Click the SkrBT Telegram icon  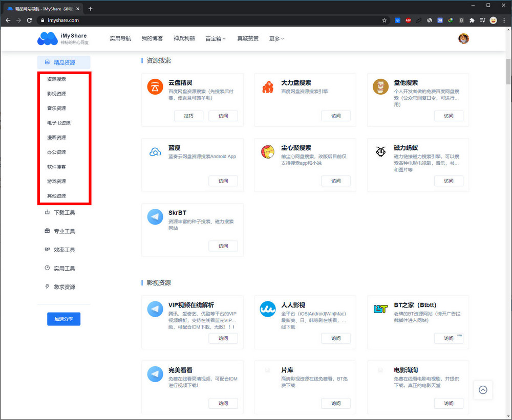(x=155, y=216)
